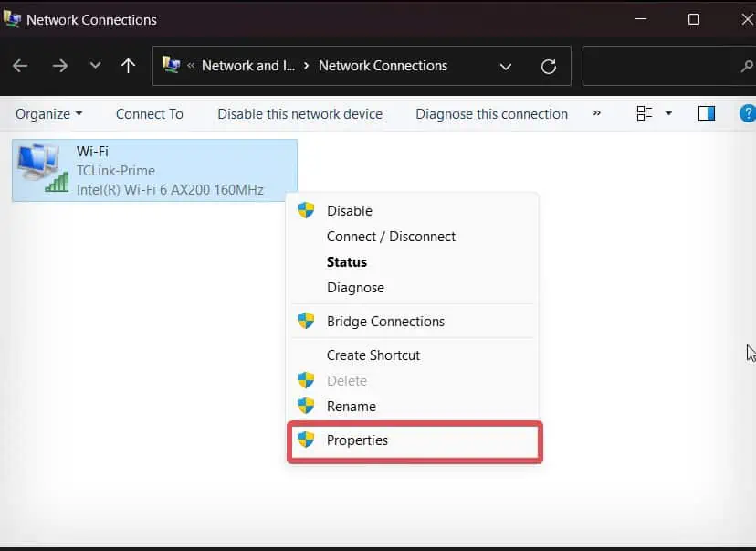Choose Rename in the context menu
Viewport: 756px width, 551px height.
(x=414, y=407)
